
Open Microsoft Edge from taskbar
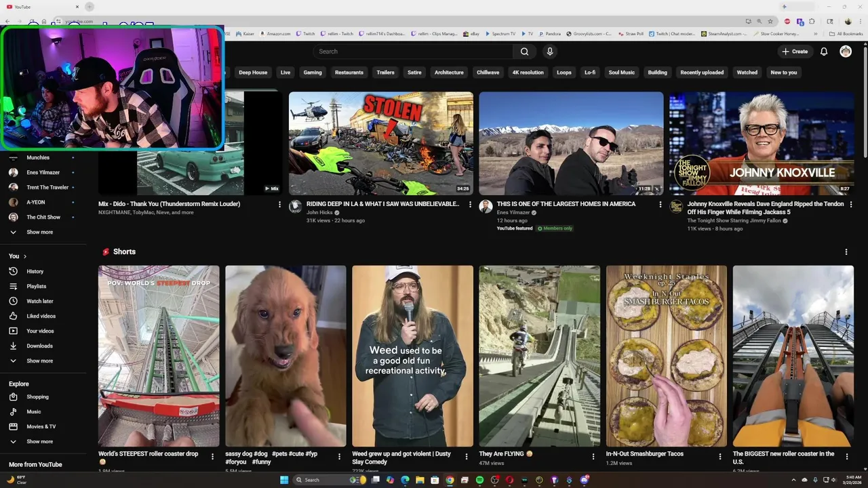[x=405, y=480]
